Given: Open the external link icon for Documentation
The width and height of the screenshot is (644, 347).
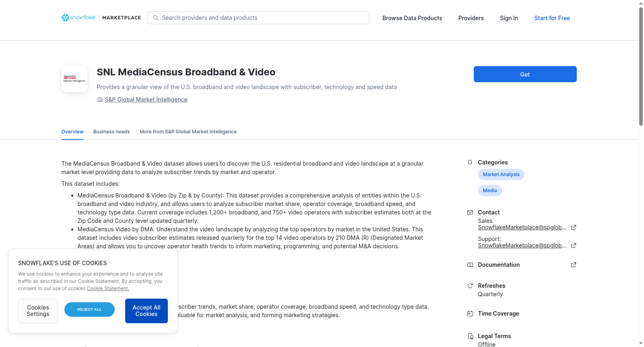Looking at the screenshot, I should (574, 265).
